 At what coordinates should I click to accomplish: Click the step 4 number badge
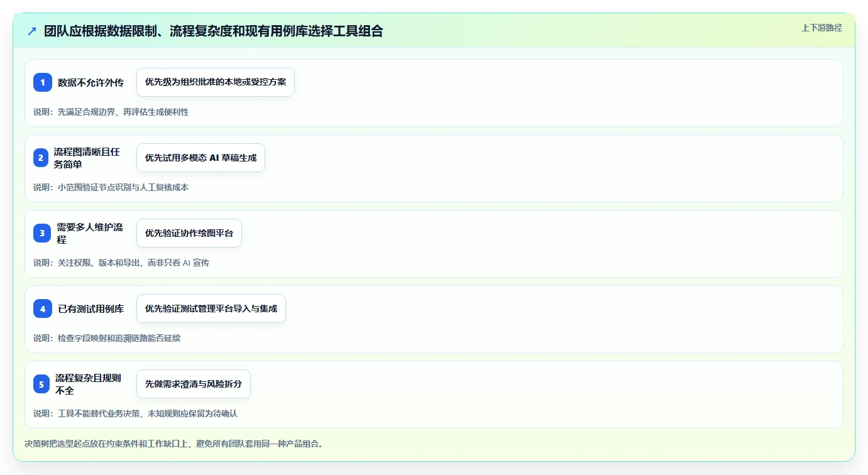43,308
